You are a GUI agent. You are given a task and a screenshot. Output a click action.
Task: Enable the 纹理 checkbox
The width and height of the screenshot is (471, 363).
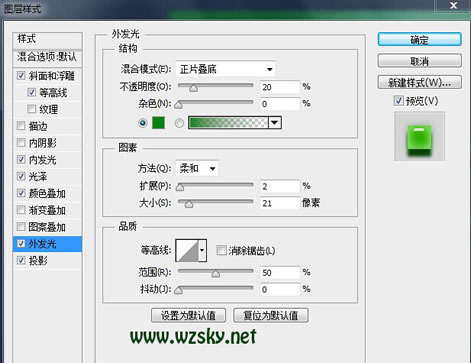coord(31,109)
